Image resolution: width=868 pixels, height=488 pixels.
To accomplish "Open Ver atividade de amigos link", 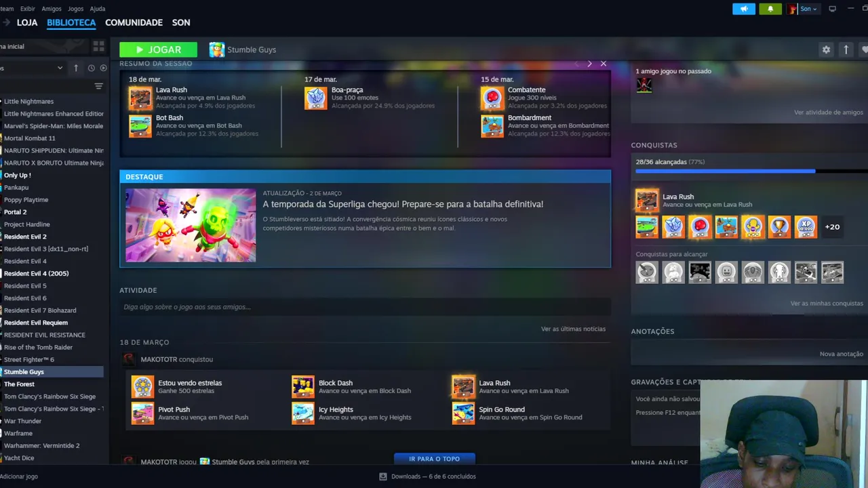I will click(x=829, y=113).
